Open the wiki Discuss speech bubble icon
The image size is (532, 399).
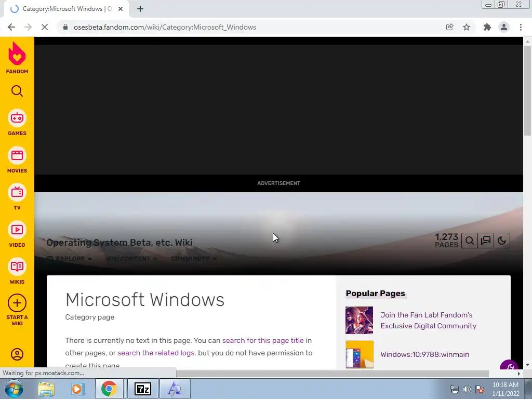(486, 241)
